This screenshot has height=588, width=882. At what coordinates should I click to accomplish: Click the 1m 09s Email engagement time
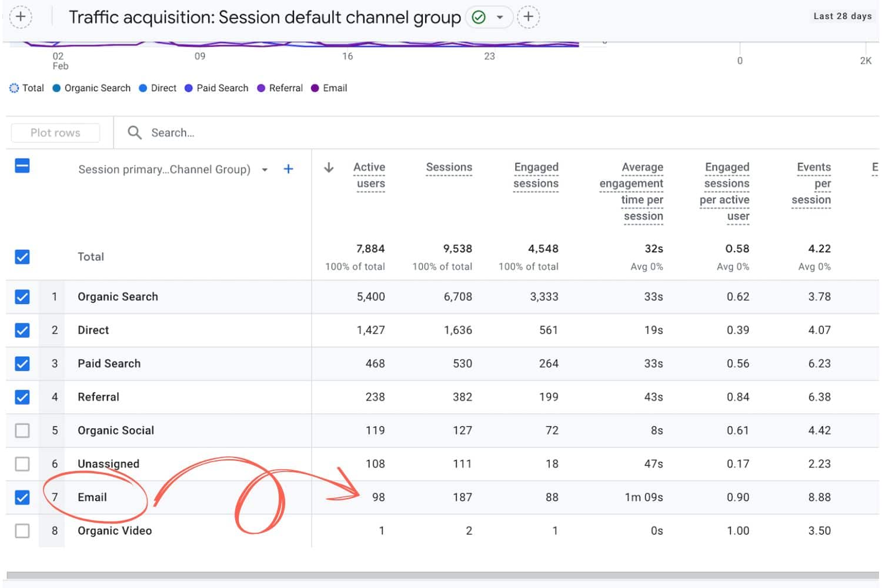[x=644, y=497]
